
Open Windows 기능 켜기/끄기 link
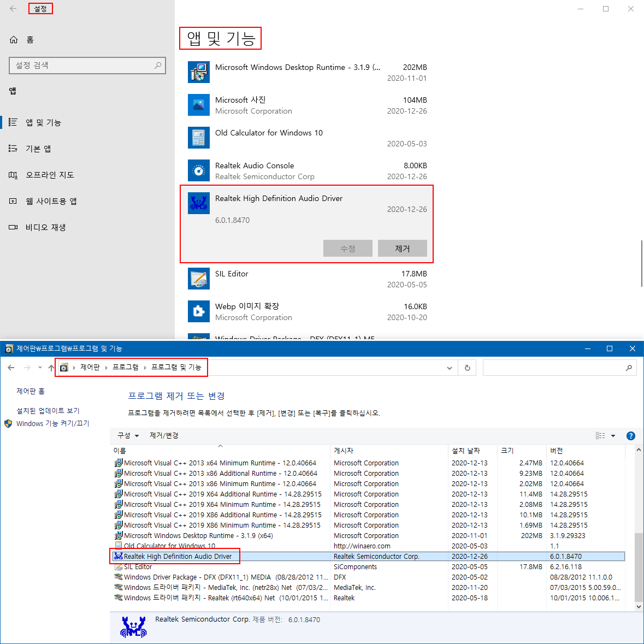tap(52, 423)
